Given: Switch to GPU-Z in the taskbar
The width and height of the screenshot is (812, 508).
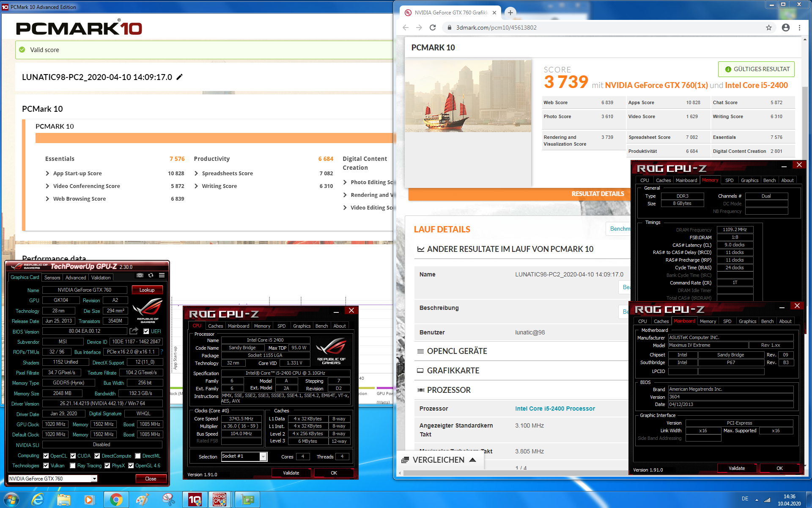Looking at the screenshot, I should coord(247,500).
